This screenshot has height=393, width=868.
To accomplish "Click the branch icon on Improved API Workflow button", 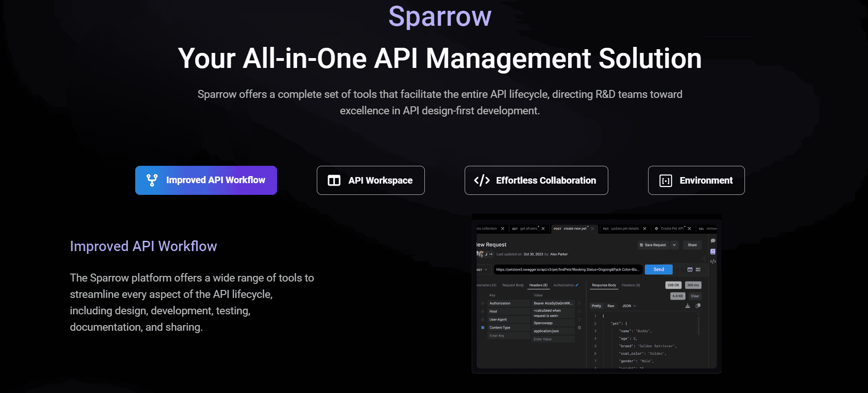I will point(152,180).
